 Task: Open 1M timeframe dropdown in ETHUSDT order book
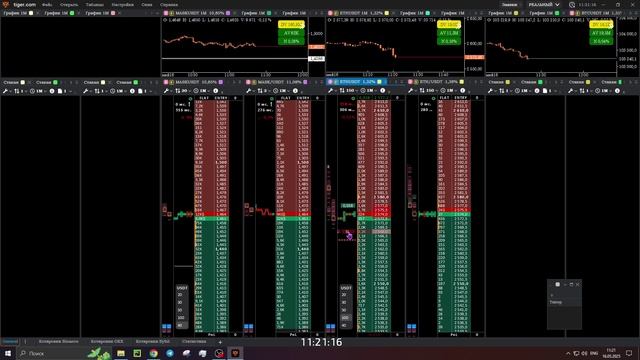[369, 91]
